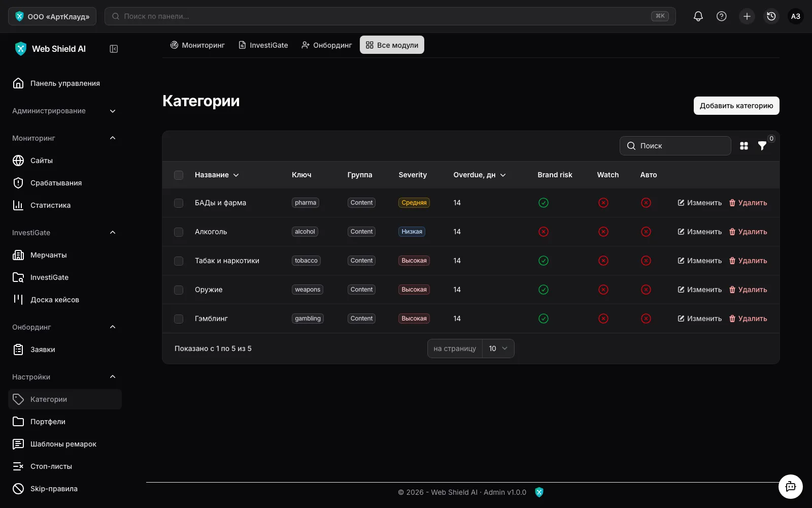Viewport: 812px width, 508px height.
Task: Sort by the Overdue, дн column
Action: (x=480, y=175)
